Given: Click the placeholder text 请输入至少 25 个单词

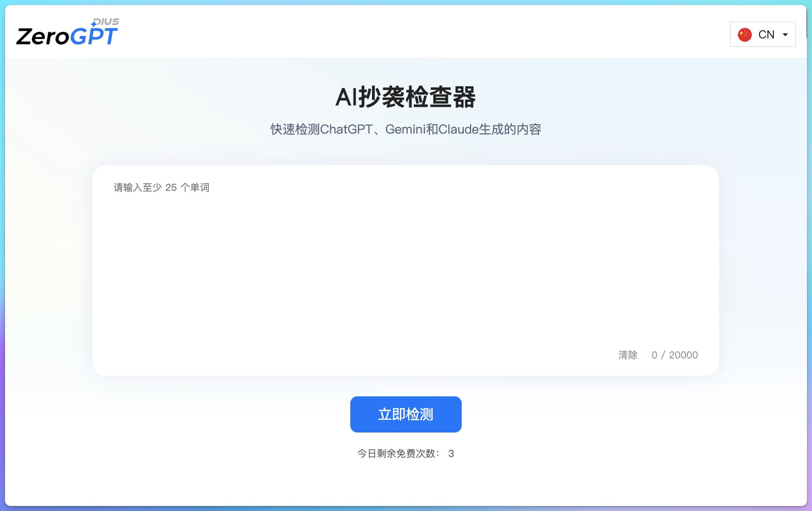Looking at the screenshot, I should (162, 188).
